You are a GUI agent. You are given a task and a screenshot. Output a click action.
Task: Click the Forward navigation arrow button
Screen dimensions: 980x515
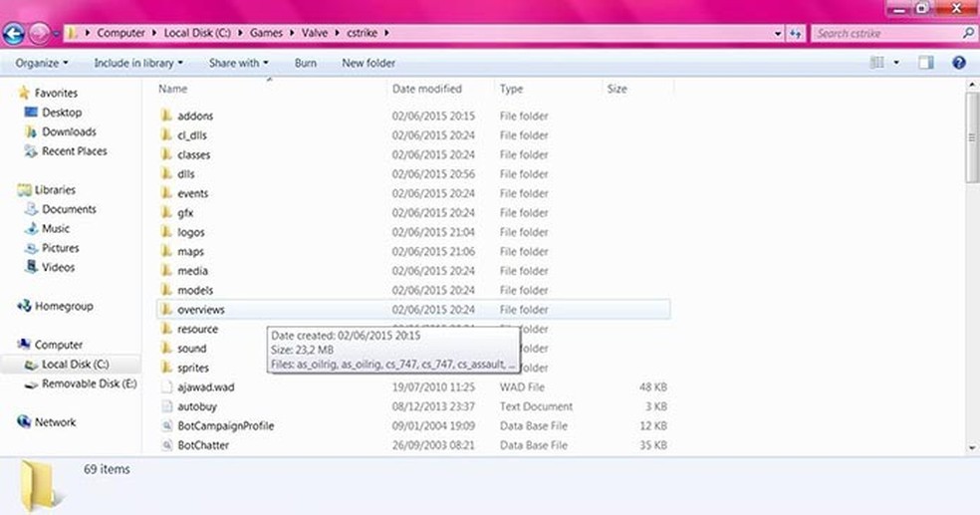tap(39, 33)
